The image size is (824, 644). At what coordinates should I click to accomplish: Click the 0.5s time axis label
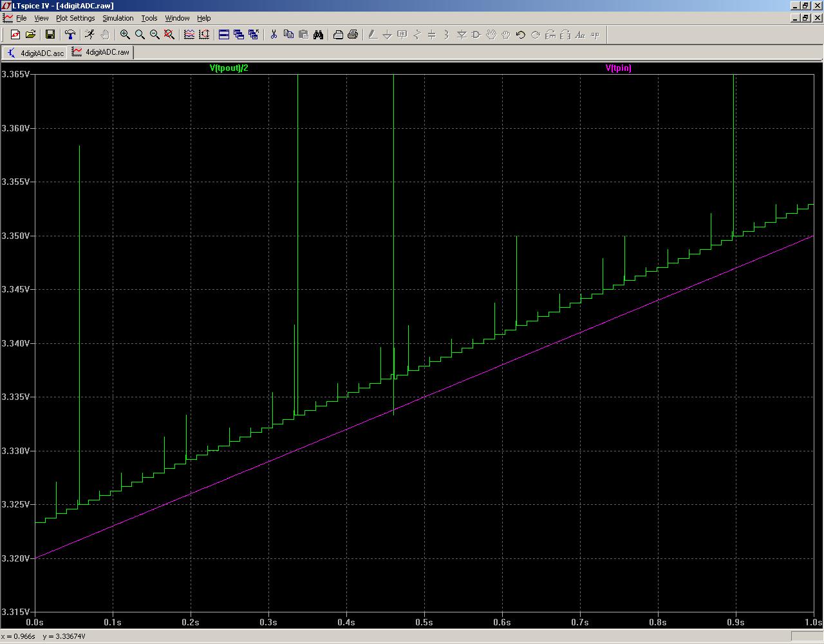coord(424,622)
